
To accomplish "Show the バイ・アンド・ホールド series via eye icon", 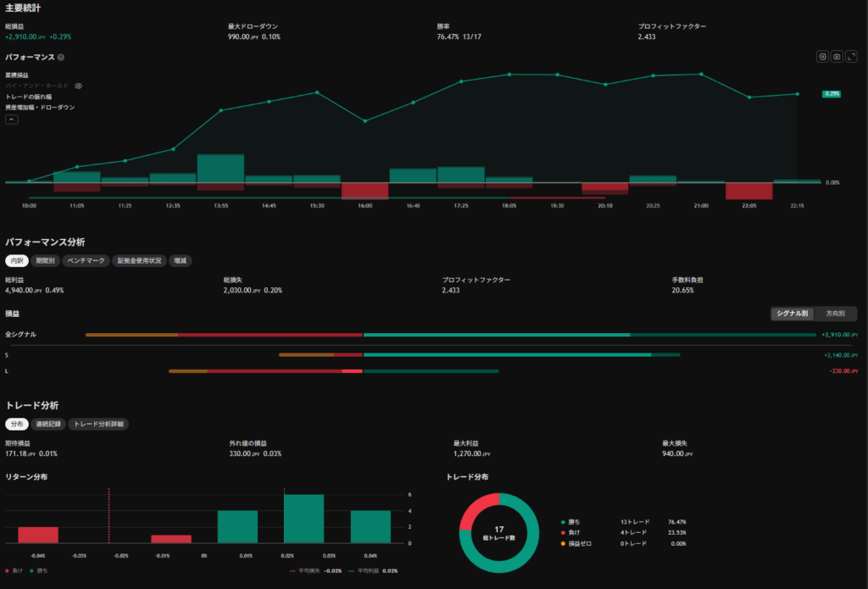I will (79, 86).
